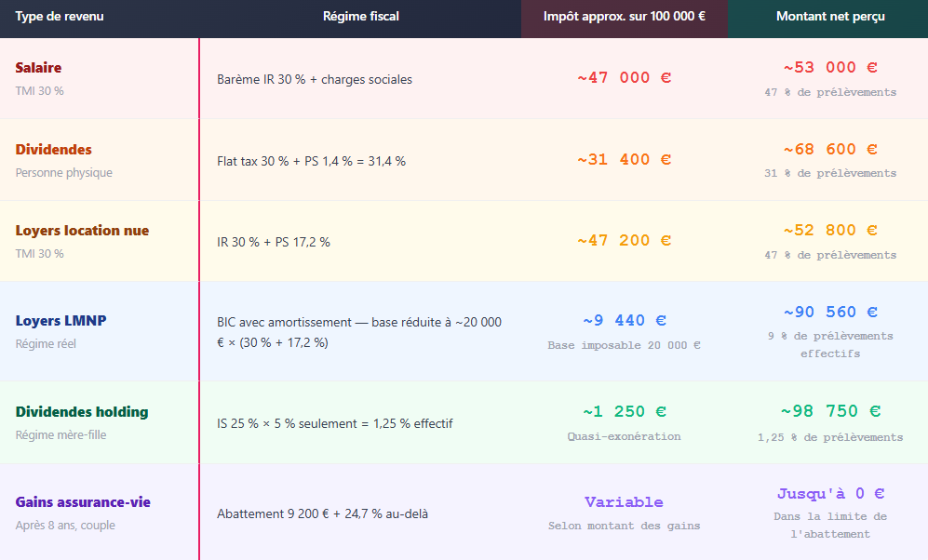Screen dimensions: 928x560
Task: Click the 'Type de revenu' column header
Action: (x=60, y=17)
